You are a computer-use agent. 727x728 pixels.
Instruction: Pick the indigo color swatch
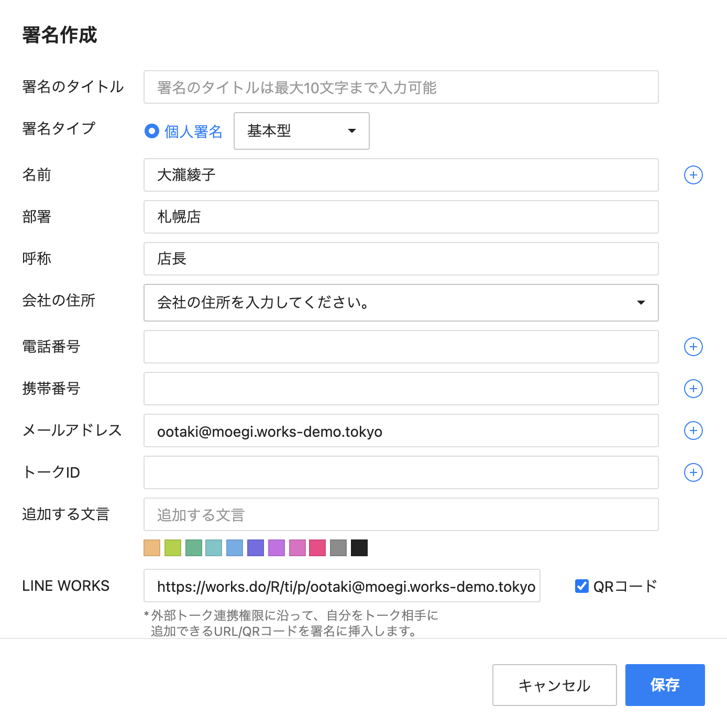tap(256, 548)
